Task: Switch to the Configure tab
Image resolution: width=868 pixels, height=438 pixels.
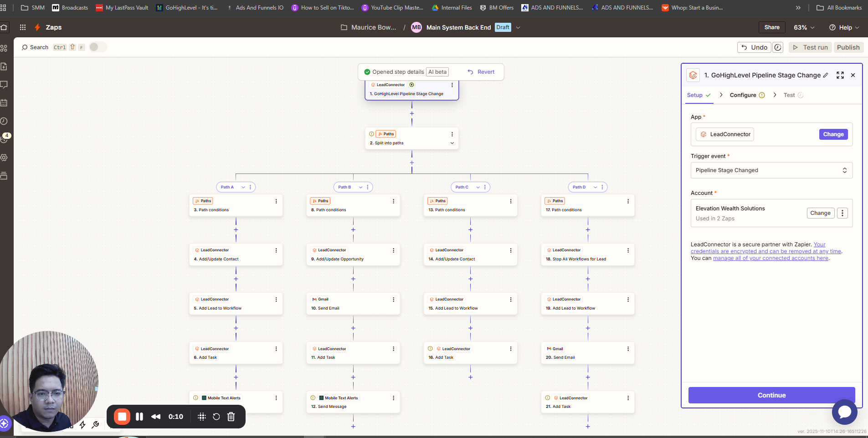Action: click(743, 95)
